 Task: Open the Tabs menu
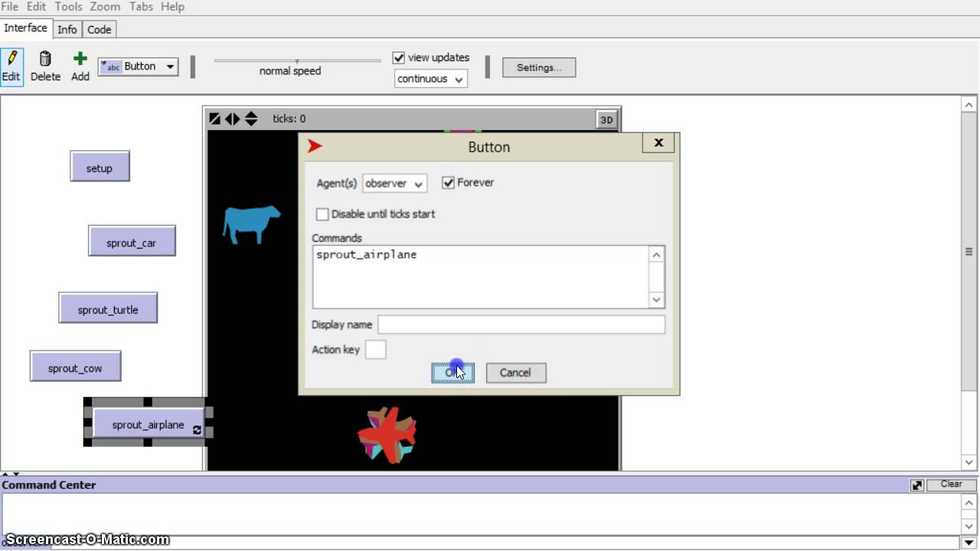[141, 7]
